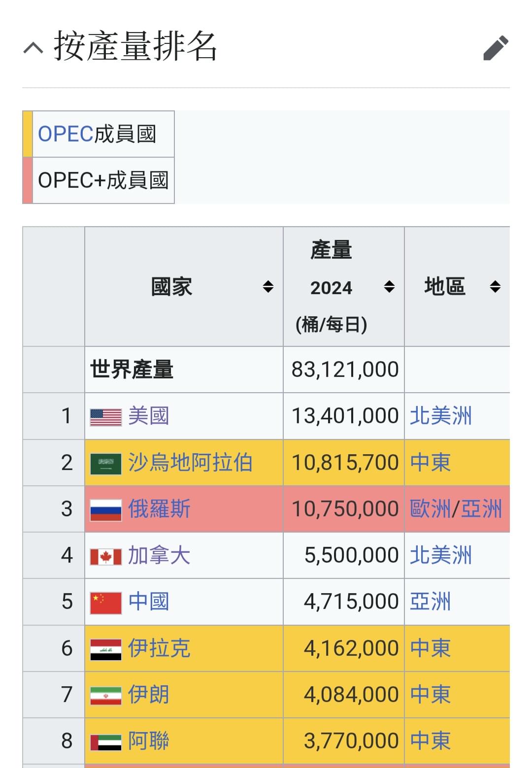Image resolution: width=532 pixels, height=768 pixels.
Task: Click the world production value 83,121,000
Action: (x=345, y=369)
